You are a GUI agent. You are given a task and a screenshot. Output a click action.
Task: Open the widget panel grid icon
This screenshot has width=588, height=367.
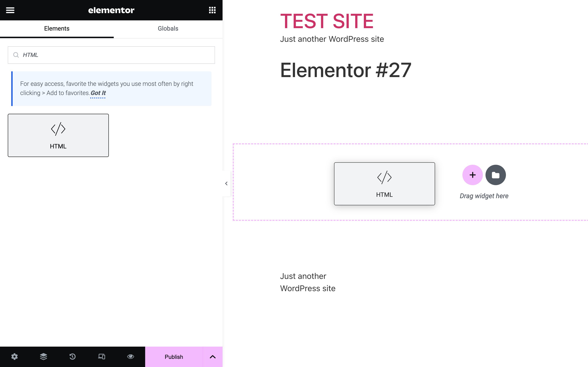coord(212,10)
